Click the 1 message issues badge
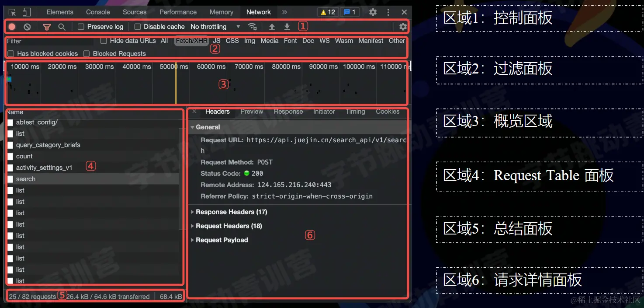Screen dimensions: 644x308 [x=350, y=12]
